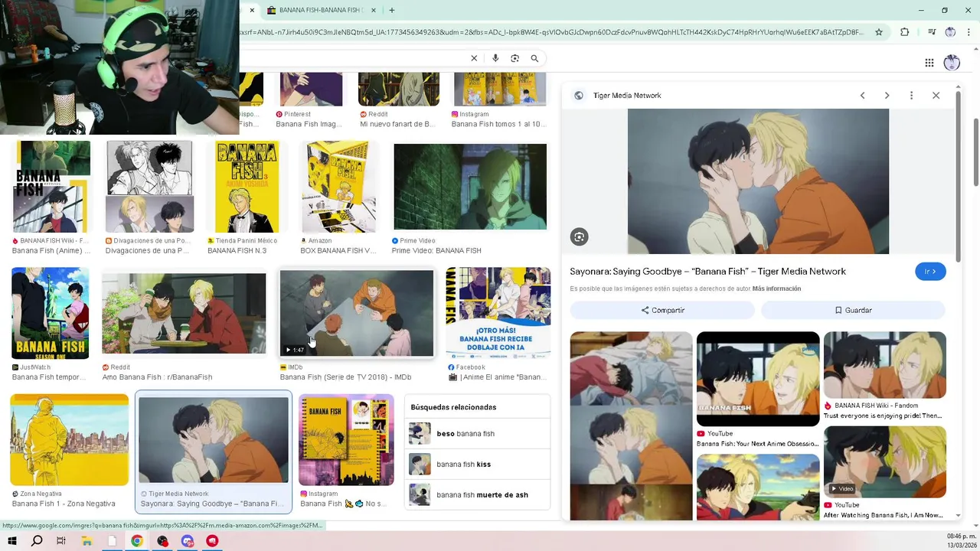This screenshot has width=980, height=551.
Task: Click the browser address bar URL
Action: pos(551,32)
